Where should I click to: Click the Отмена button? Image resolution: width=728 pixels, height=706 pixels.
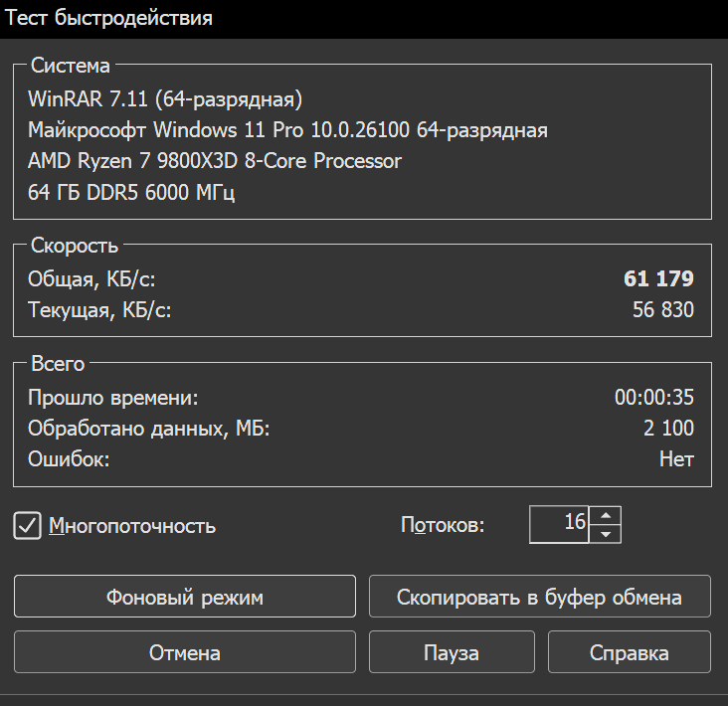(x=185, y=652)
